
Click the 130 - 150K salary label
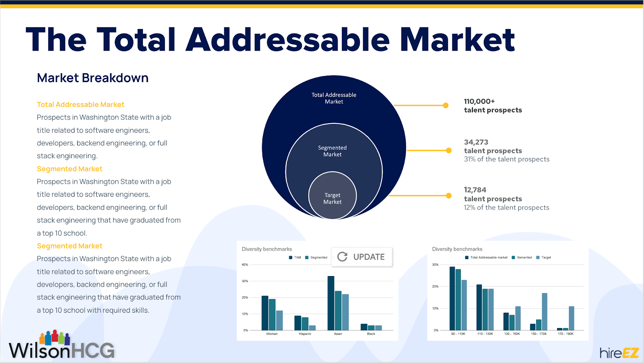coord(512,334)
